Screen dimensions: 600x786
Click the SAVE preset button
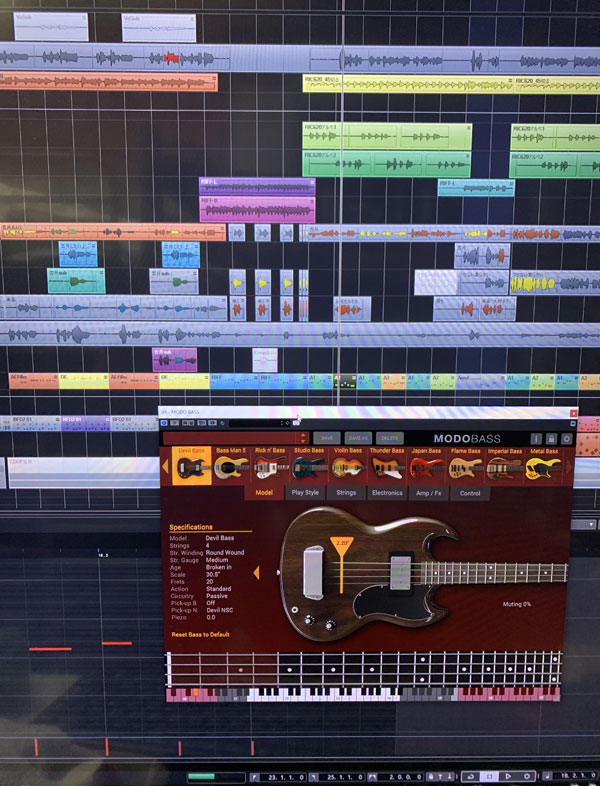tap(327, 438)
